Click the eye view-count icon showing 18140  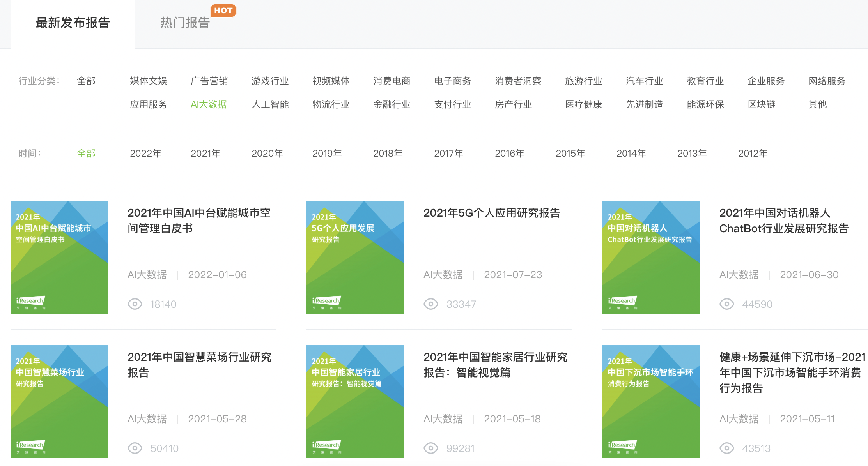135,304
